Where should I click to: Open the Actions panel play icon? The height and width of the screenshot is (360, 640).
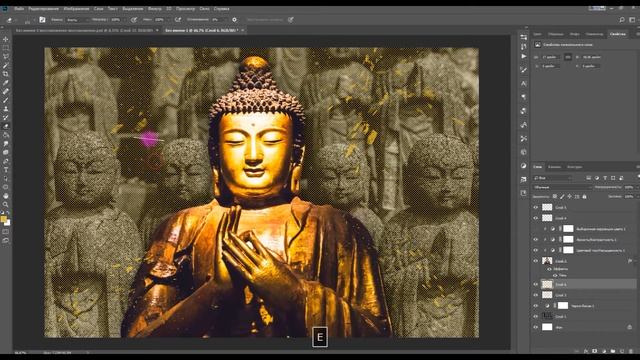tap(524, 56)
